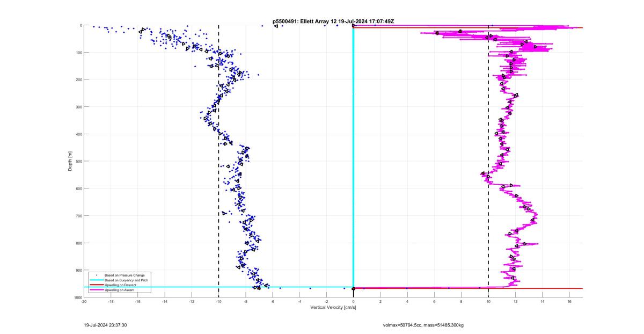The width and height of the screenshot is (644, 334).
Task: Click the depth-axis tick label '800'
Action: (x=78, y=243)
